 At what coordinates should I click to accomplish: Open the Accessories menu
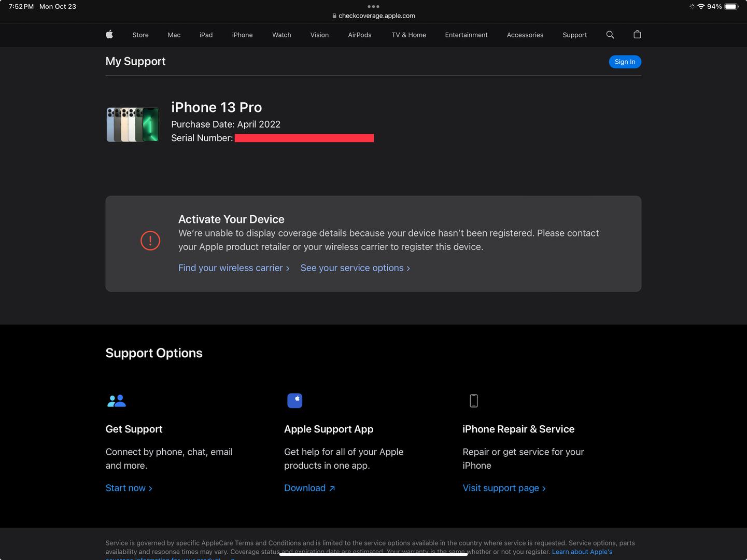coord(525,35)
